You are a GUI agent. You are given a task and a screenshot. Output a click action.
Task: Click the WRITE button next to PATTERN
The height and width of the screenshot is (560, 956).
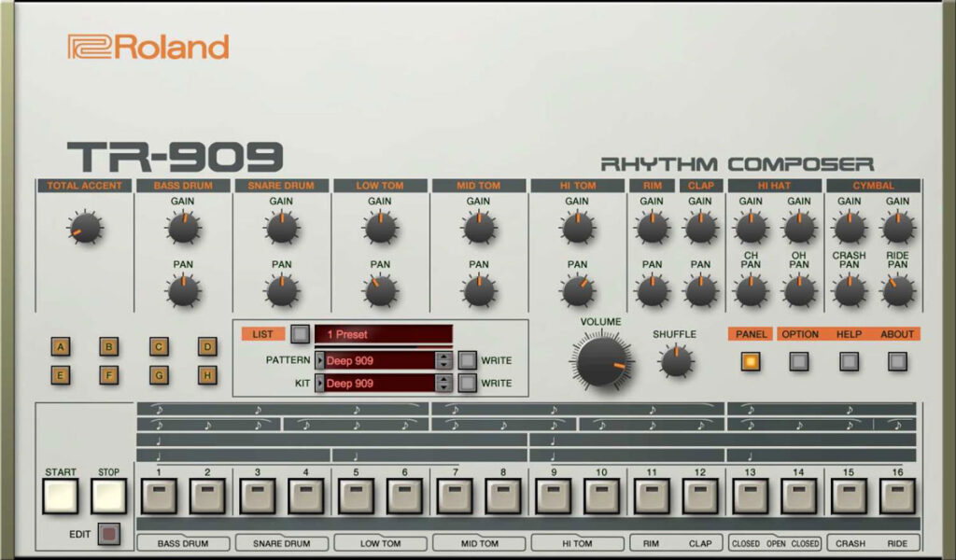click(468, 360)
